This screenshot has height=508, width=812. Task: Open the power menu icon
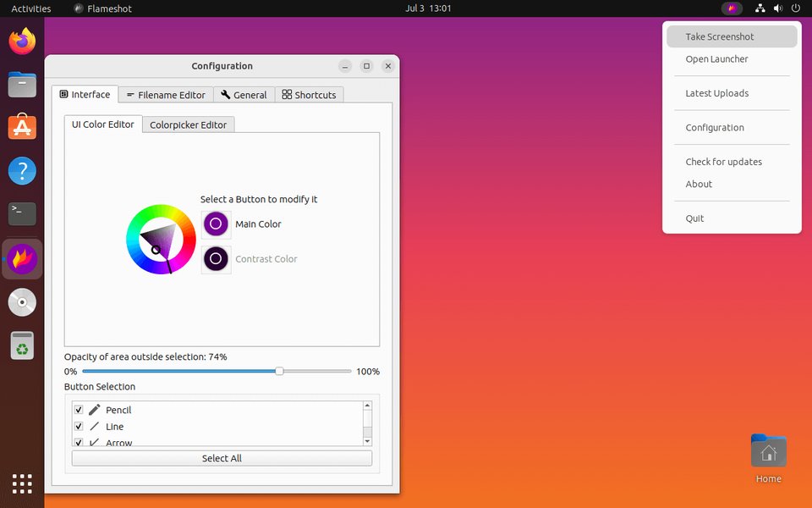[796, 8]
